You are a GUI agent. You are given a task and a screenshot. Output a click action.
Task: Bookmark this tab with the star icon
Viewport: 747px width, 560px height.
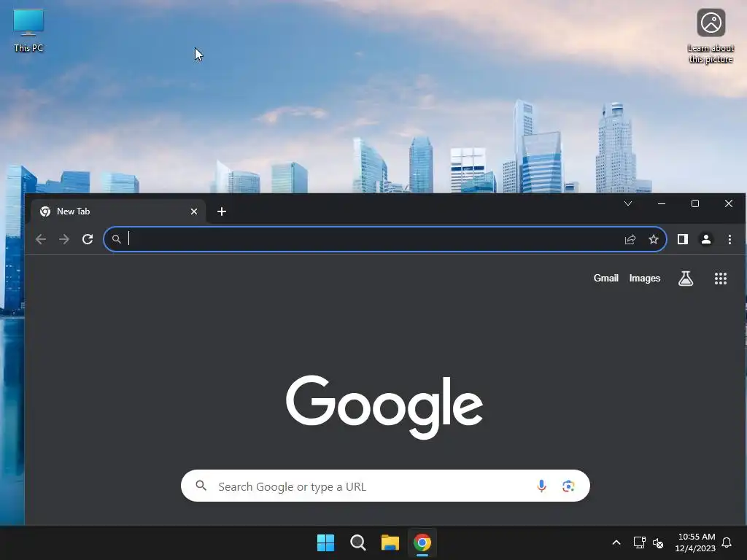tap(654, 239)
